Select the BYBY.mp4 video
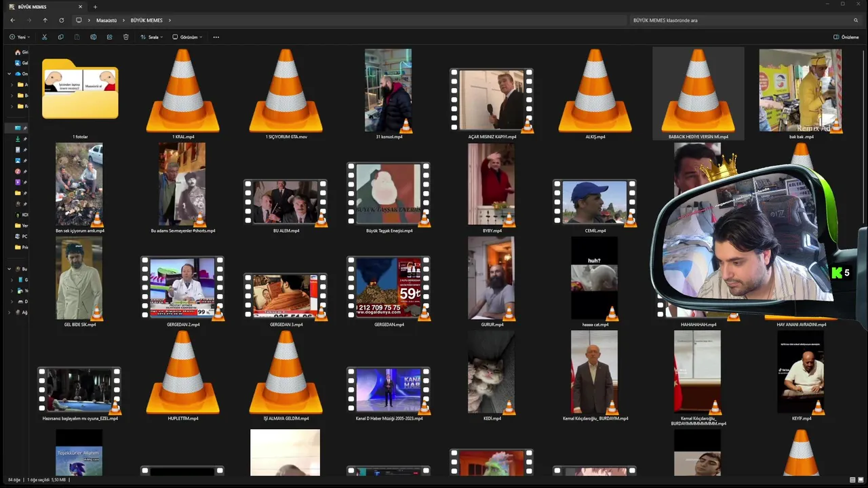The width and height of the screenshot is (868, 488). click(x=492, y=187)
